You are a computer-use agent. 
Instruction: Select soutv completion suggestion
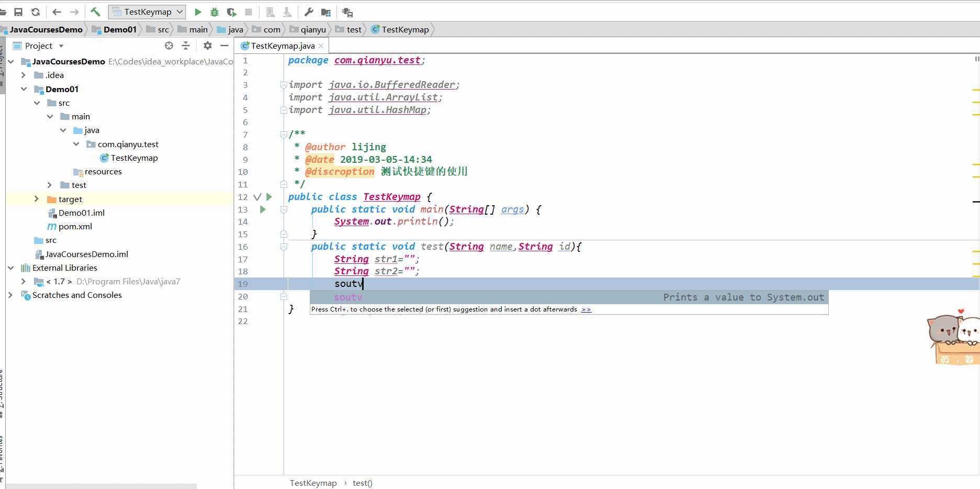(x=569, y=297)
